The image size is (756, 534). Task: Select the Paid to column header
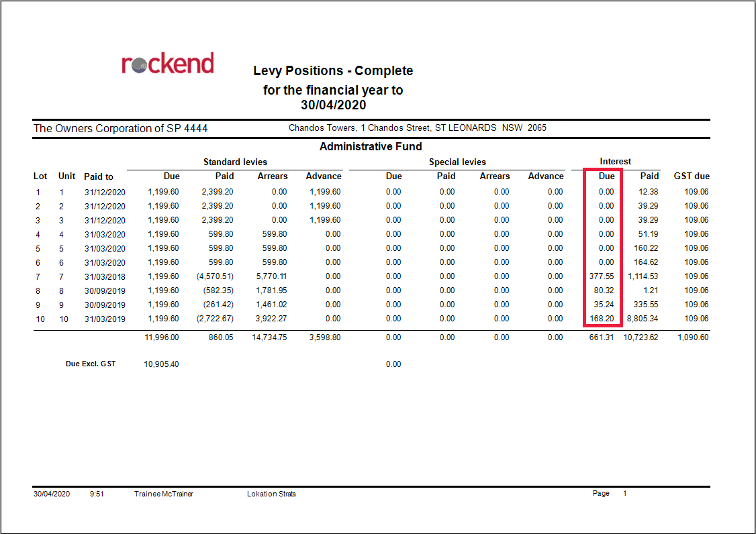point(98,176)
